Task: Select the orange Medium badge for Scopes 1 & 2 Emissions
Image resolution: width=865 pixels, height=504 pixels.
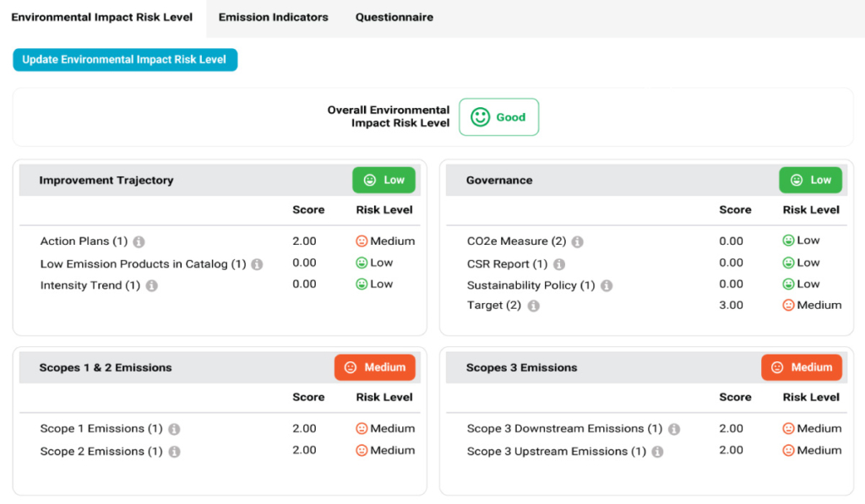Action: [x=374, y=367]
